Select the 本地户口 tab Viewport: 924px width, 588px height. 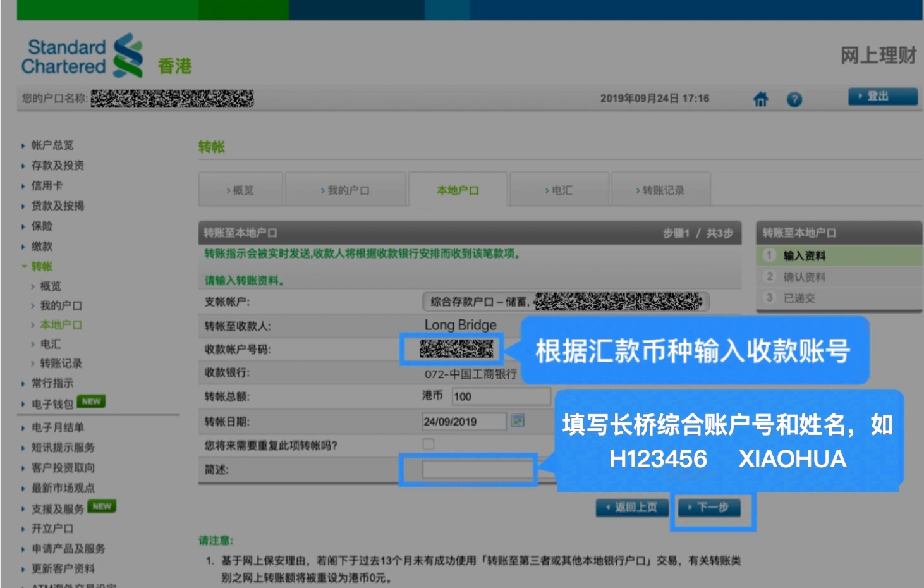(x=458, y=190)
